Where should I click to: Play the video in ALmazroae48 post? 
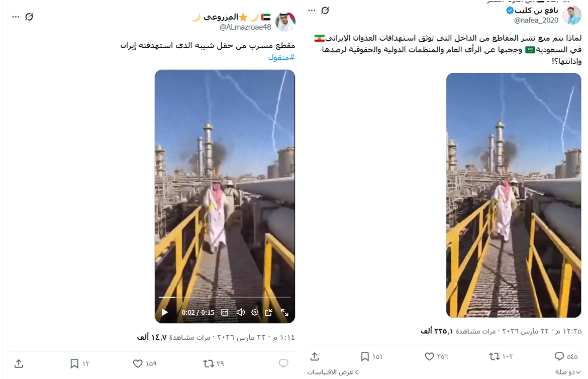(165, 312)
